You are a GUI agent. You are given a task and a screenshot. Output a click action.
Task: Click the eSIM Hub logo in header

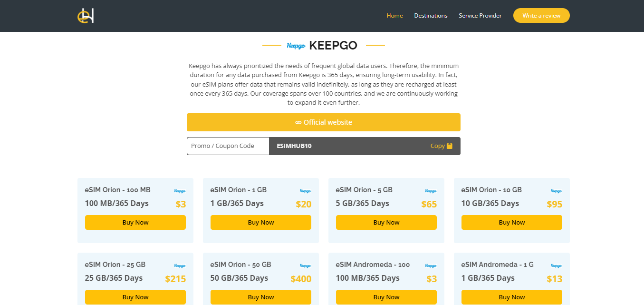click(86, 16)
